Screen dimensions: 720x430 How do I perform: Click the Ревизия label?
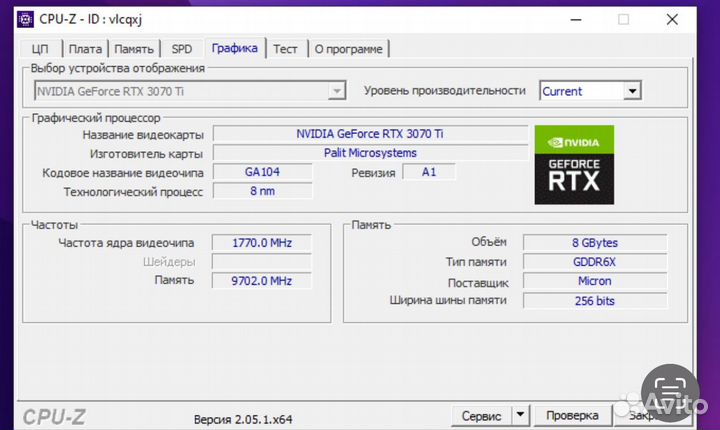coord(373,173)
